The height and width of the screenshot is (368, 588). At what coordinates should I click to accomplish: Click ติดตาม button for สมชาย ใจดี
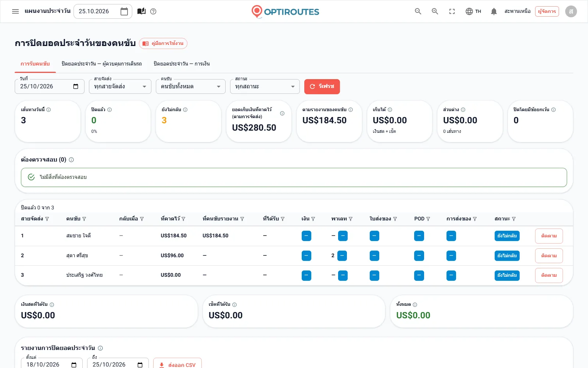tap(549, 236)
